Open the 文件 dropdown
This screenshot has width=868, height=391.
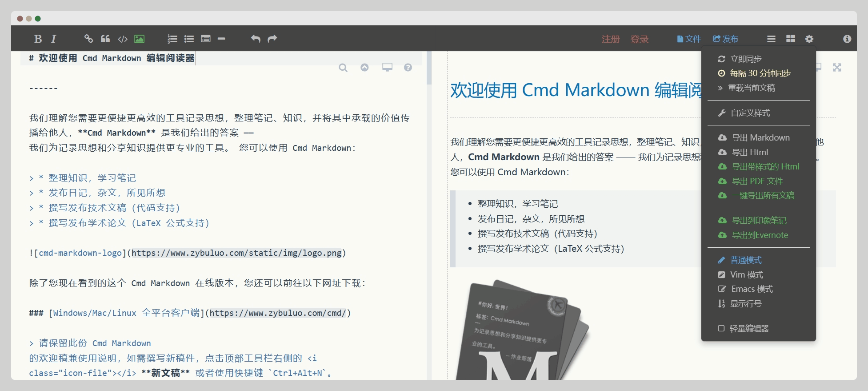689,39
